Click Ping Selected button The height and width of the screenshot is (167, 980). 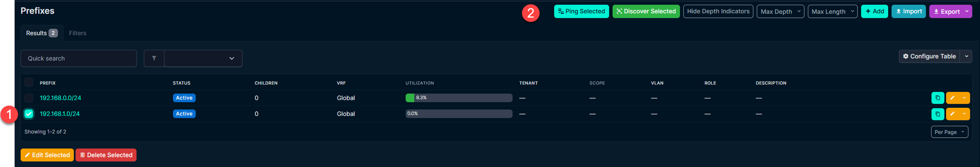(582, 12)
